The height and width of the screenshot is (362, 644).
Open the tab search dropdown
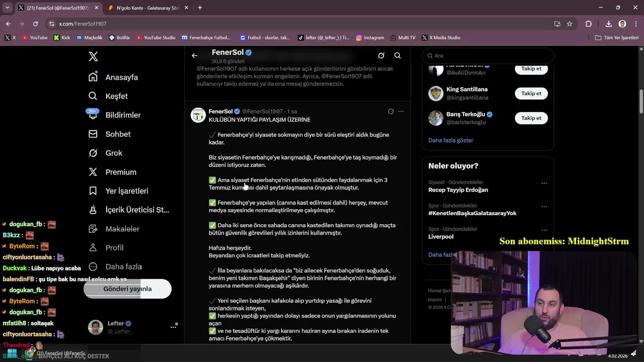click(x=7, y=8)
